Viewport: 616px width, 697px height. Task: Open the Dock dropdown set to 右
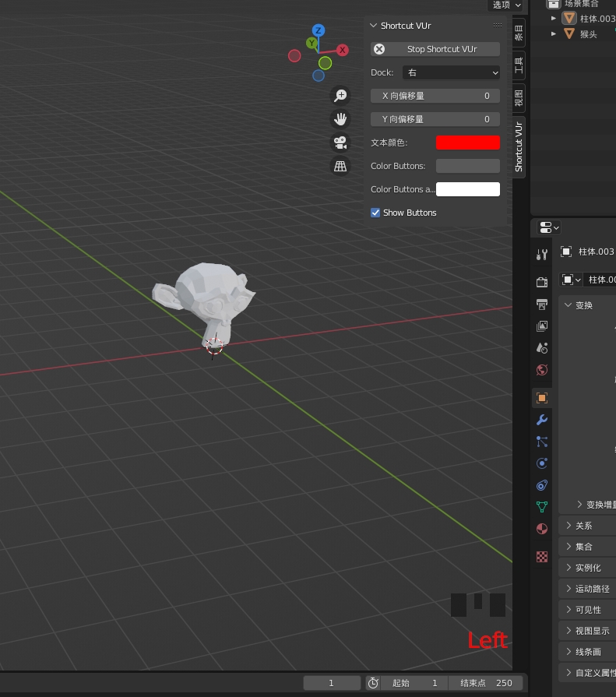point(451,72)
